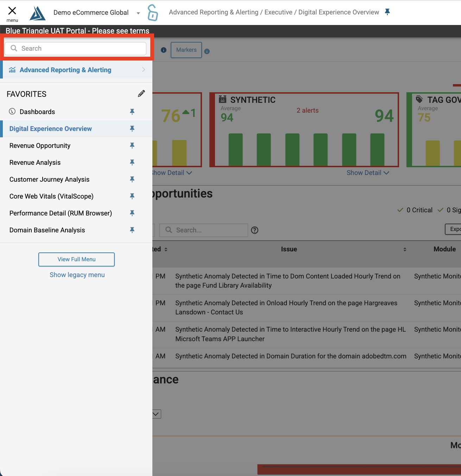Open Performance Detail (RUM Browser)
Screen dimensions: 461x476
61,213
